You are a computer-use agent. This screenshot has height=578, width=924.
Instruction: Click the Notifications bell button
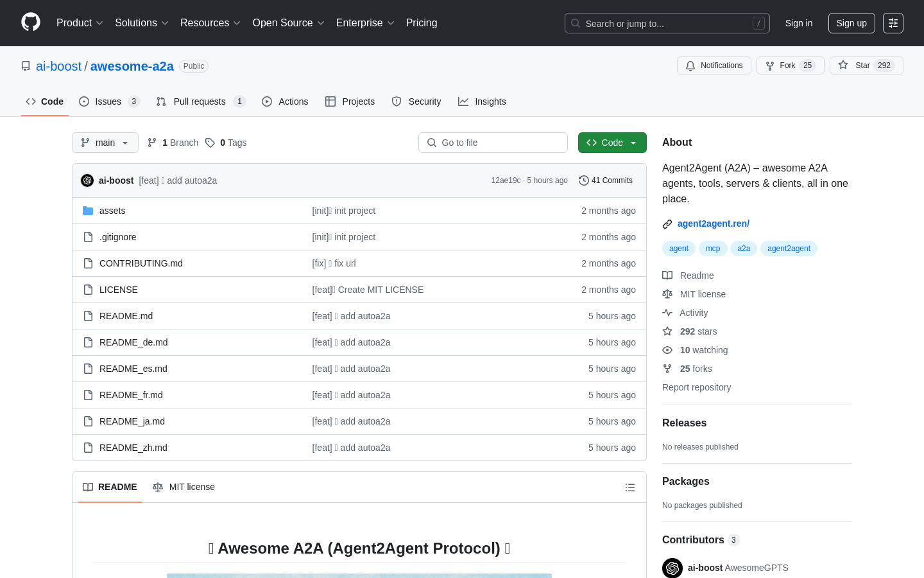[x=714, y=66]
